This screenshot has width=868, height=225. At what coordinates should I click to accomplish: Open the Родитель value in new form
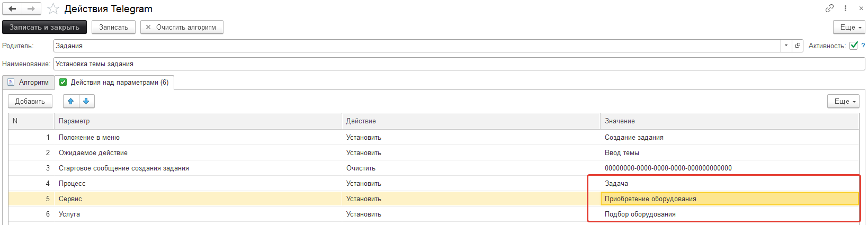tap(798, 46)
